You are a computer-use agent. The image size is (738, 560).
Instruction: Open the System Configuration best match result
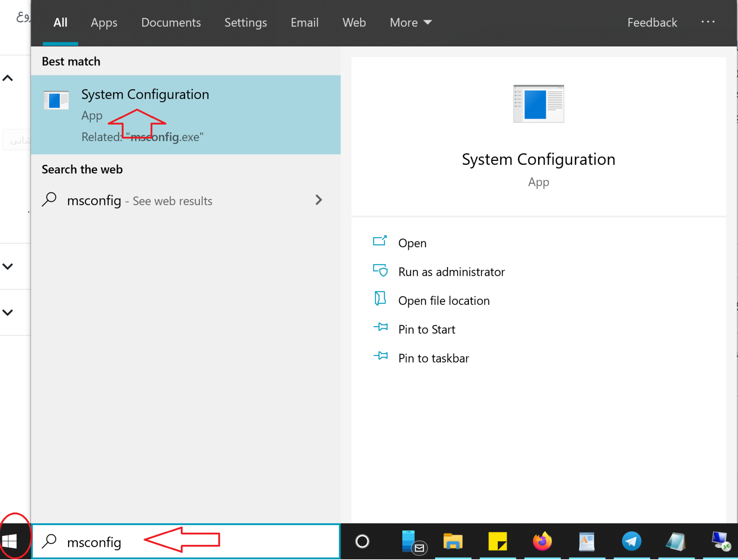(x=186, y=115)
